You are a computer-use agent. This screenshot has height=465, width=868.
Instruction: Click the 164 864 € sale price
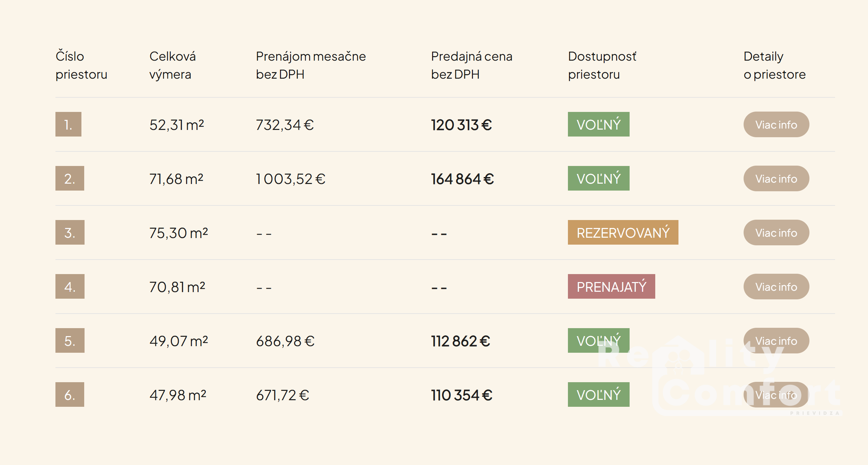click(462, 179)
